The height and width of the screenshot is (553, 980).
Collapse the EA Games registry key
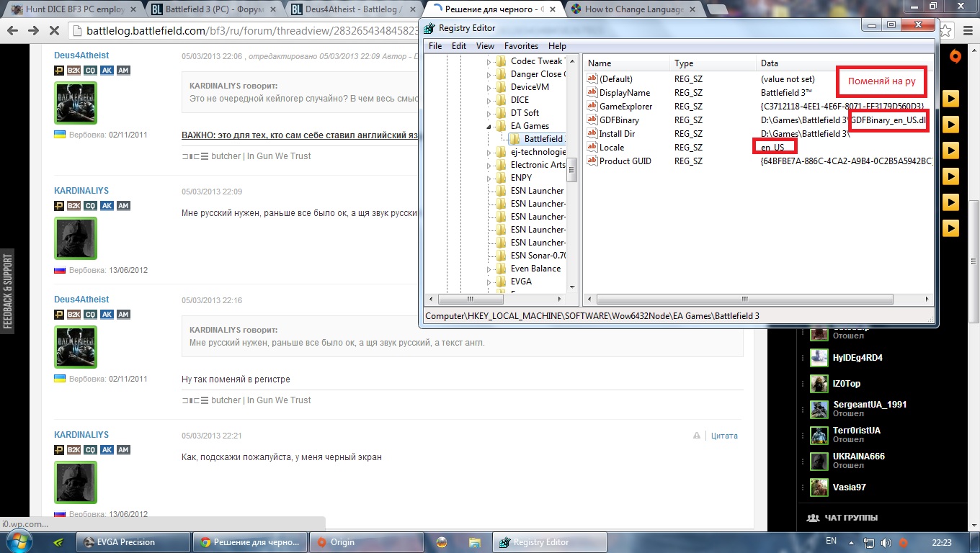489,126
